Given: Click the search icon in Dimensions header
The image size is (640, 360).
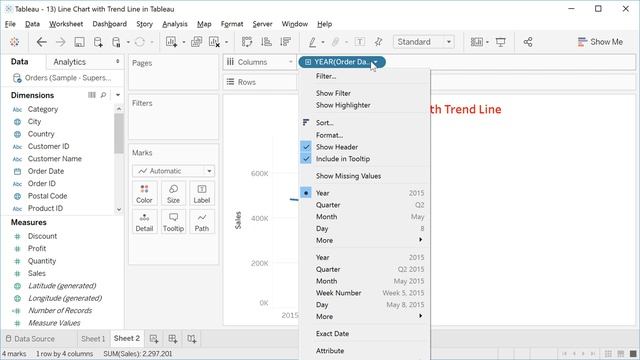Looking at the screenshot, I should [103, 95].
